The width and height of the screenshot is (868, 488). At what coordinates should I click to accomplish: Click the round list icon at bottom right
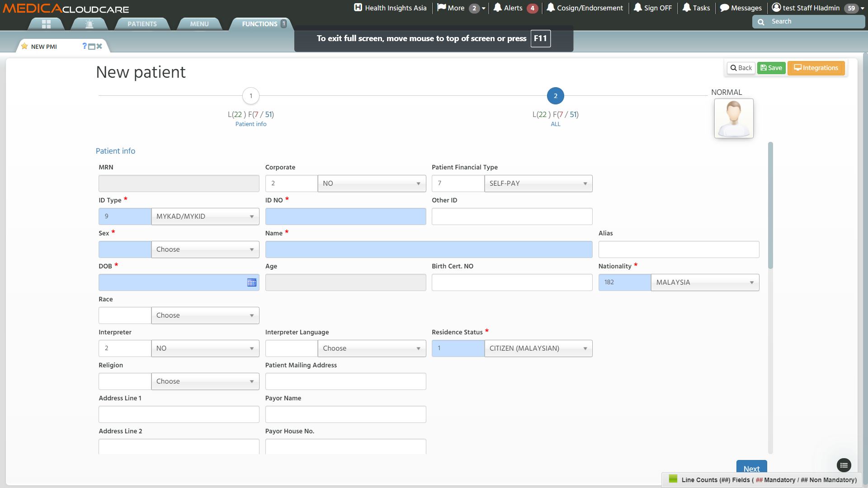(x=844, y=465)
